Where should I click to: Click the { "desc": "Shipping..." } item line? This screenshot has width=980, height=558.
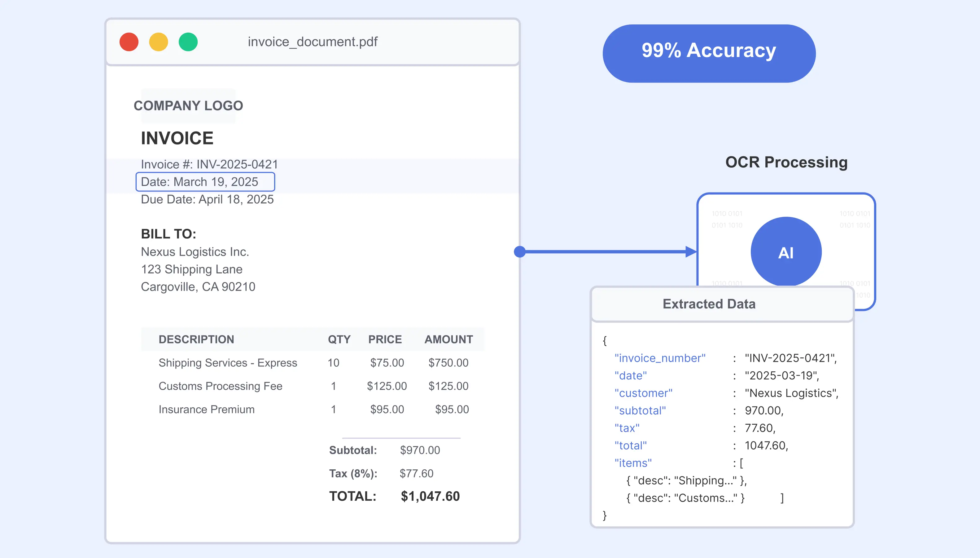[686, 480]
